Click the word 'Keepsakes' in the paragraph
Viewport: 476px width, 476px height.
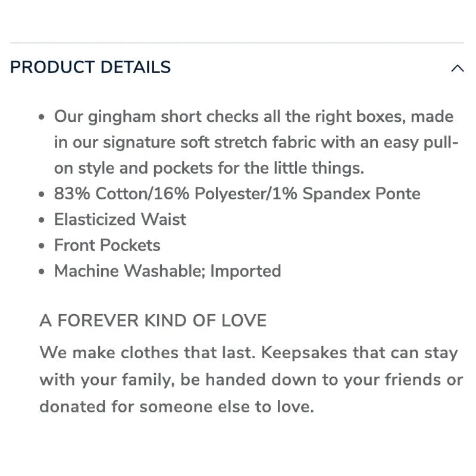(304, 353)
